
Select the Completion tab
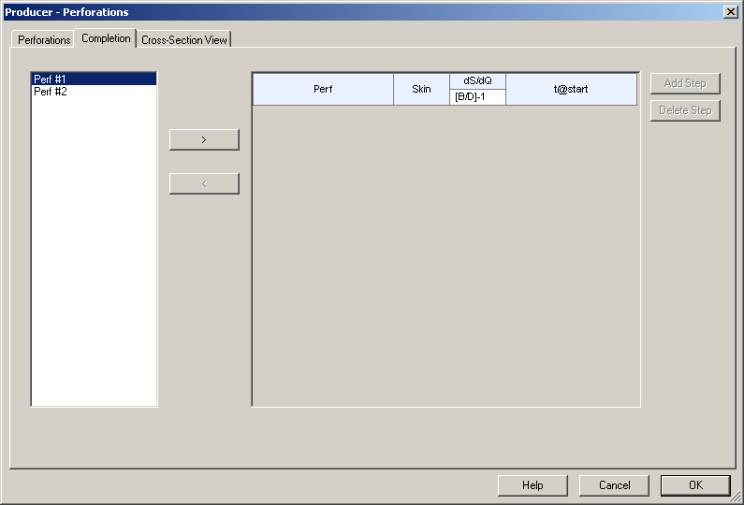click(x=106, y=39)
